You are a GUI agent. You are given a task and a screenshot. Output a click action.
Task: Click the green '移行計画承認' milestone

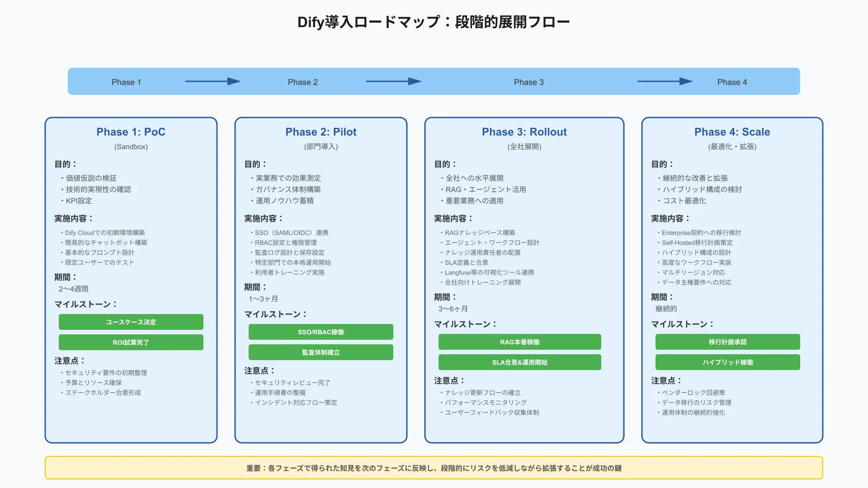point(727,342)
